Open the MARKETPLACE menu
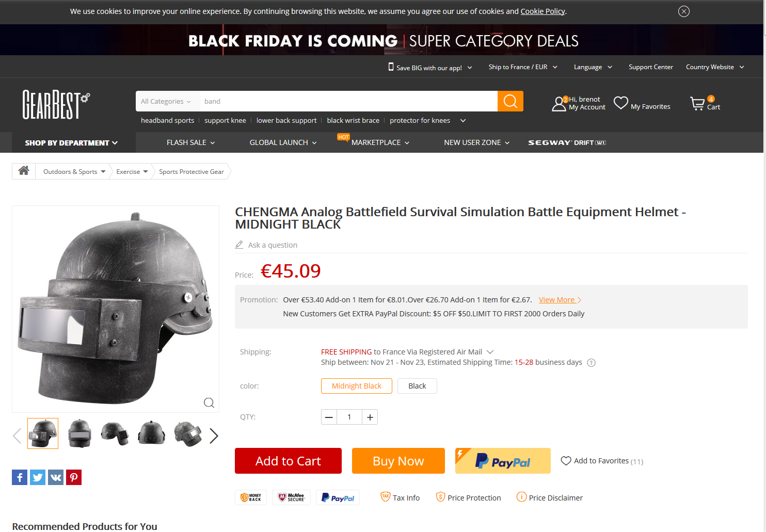766x532 pixels. (x=380, y=142)
